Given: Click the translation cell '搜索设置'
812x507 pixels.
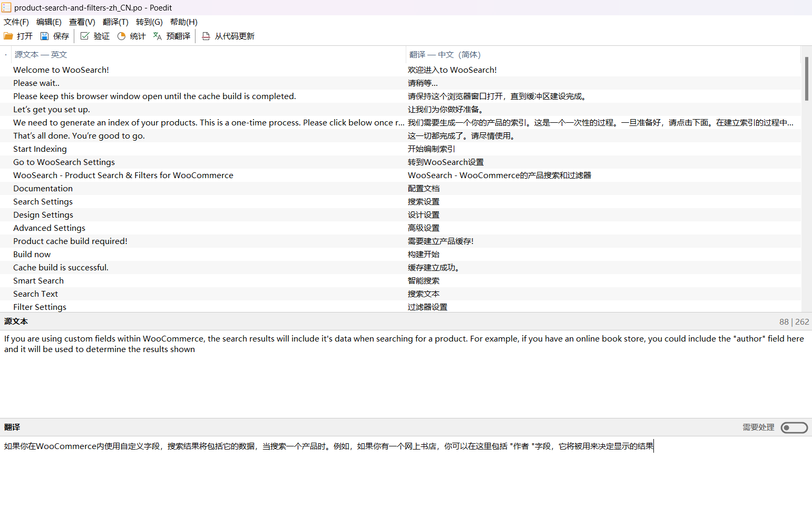Looking at the screenshot, I should [x=424, y=201].
